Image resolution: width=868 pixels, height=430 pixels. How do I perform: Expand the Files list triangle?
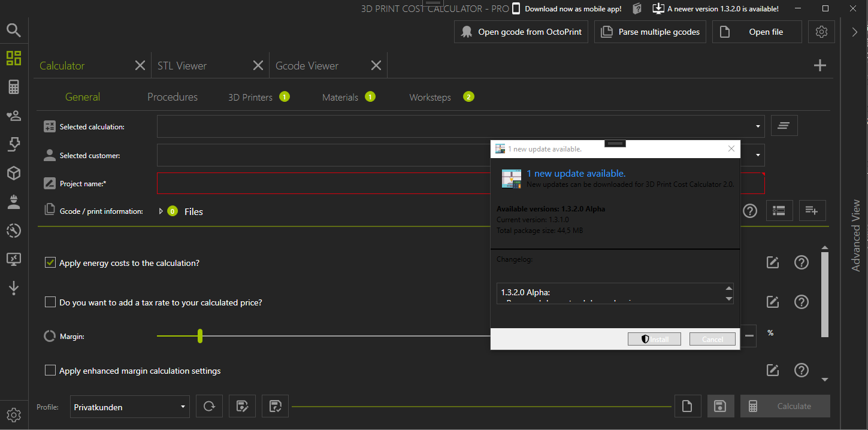point(161,211)
